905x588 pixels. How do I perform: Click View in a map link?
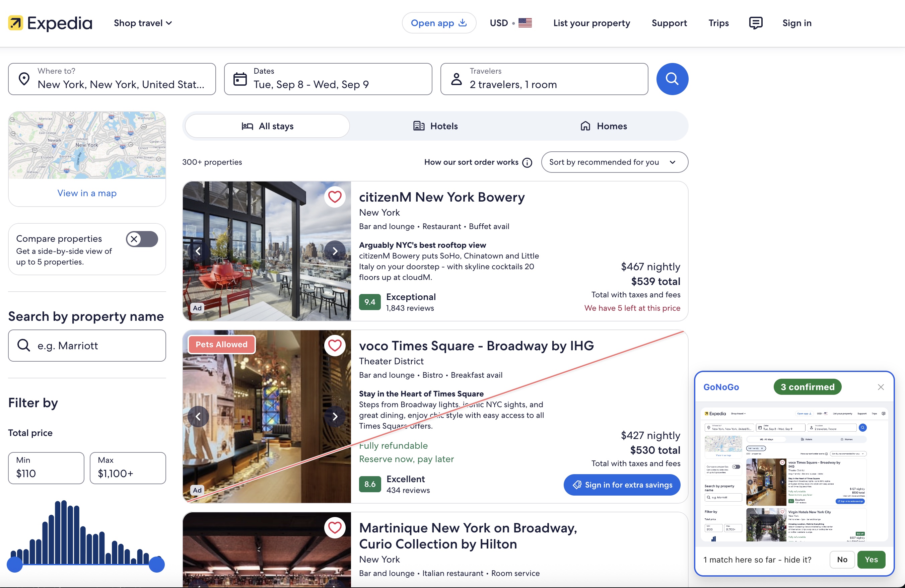(87, 193)
